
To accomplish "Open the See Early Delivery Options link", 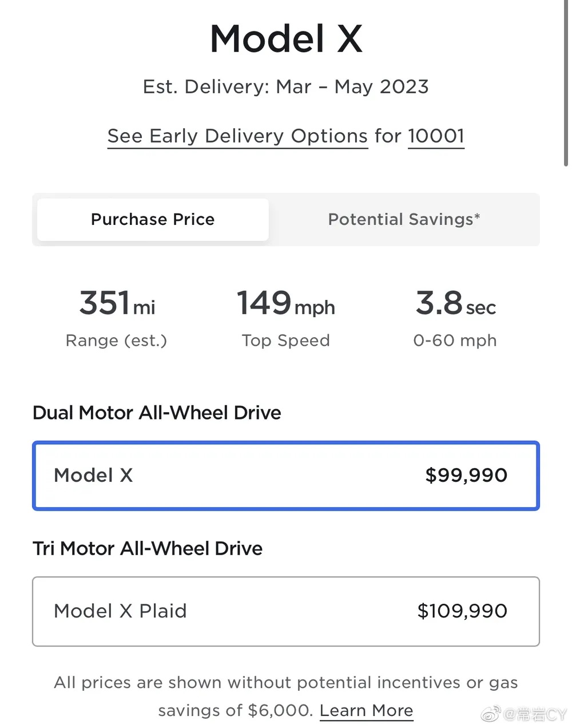I will 237,136.
